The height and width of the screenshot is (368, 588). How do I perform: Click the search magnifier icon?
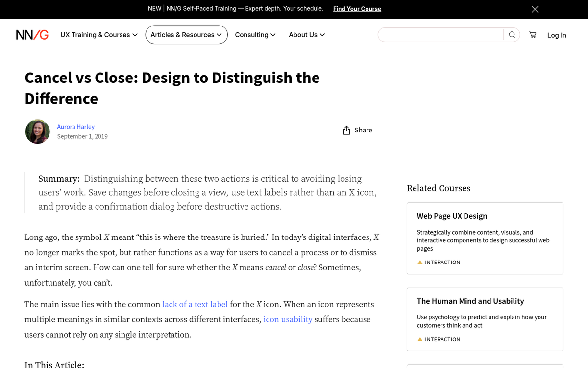[512, 34]
